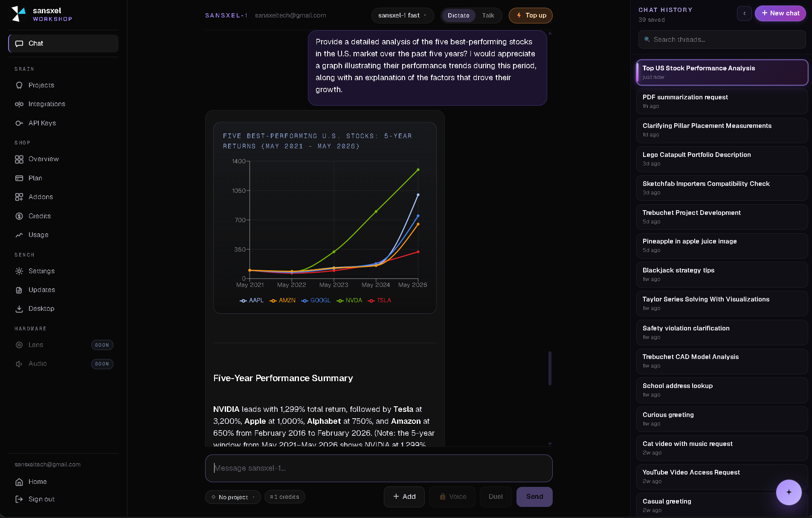Open the sansxel-1 fast model dropdown
Image resolution: width=812 pixels, height=518 pixels.
point(403,15)
